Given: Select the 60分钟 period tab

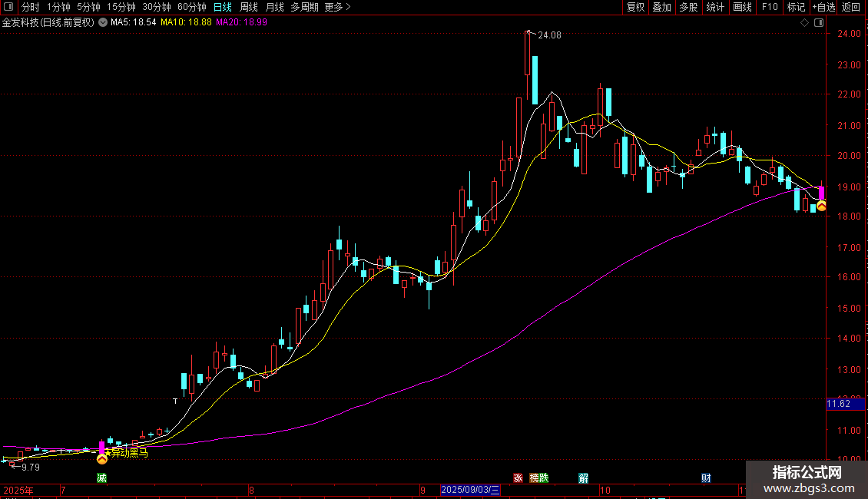Looking at the screenshot, I should coord(192,7).
